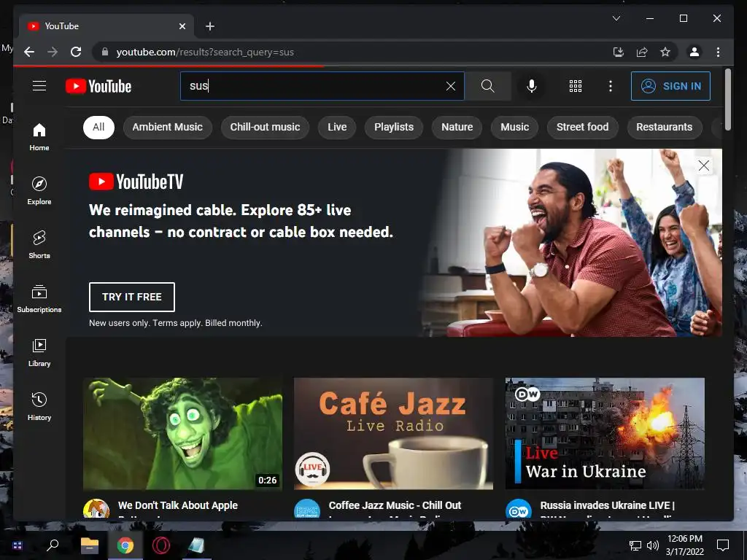Select the Restaurants chip

[664, 127]
